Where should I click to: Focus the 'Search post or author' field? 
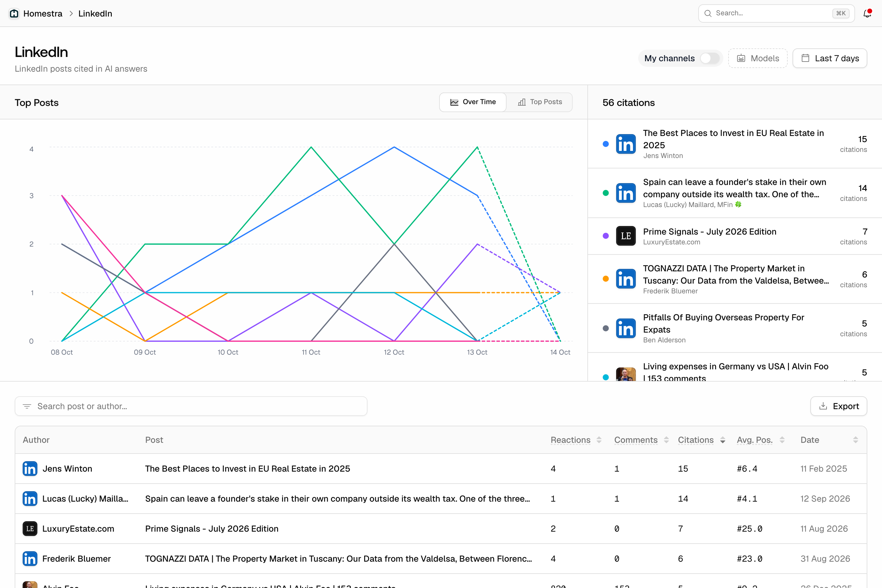(x=191, y=406)
